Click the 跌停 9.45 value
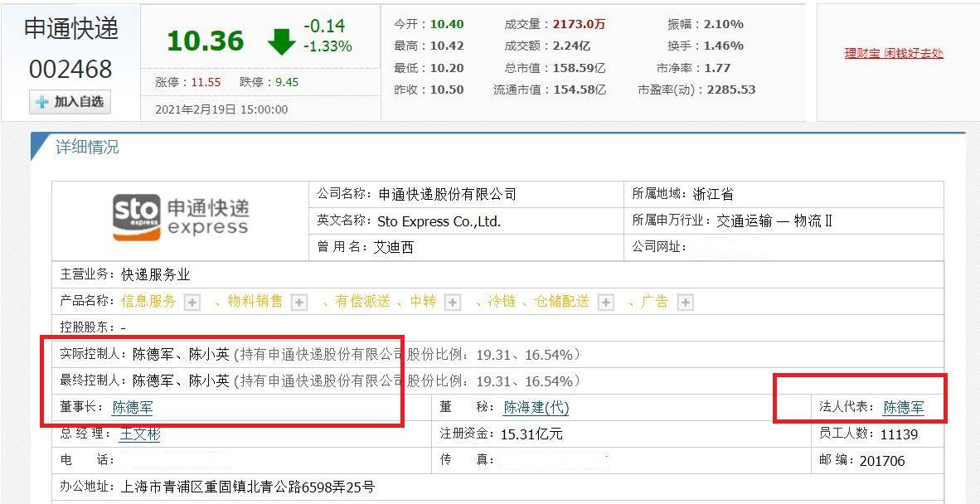The width and height of the screenshot is (980, 504). (287, 82)
